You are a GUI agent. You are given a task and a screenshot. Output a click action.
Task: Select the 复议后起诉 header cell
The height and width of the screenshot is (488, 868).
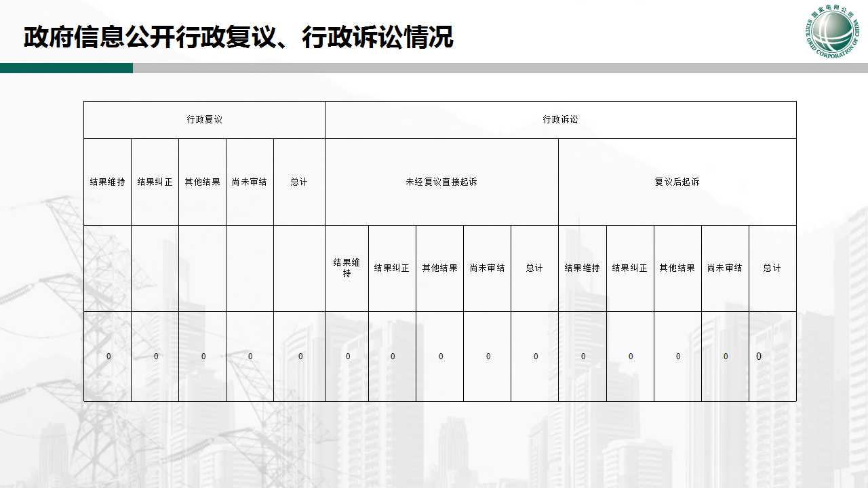(x=677, y=182)
